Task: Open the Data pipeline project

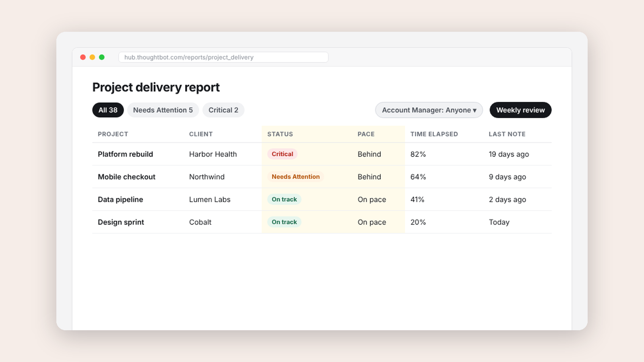Action: coord(120,200)
